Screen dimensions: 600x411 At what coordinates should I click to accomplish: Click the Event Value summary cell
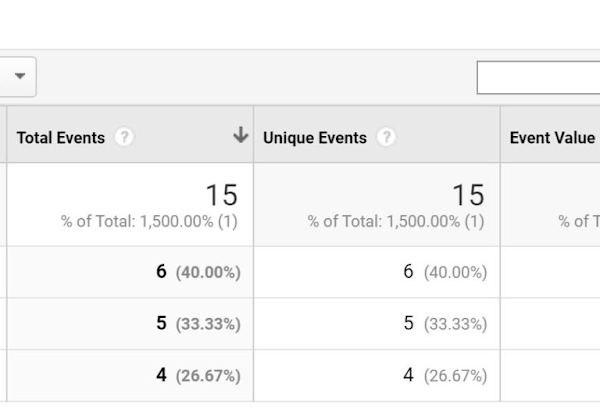(550, 205)
